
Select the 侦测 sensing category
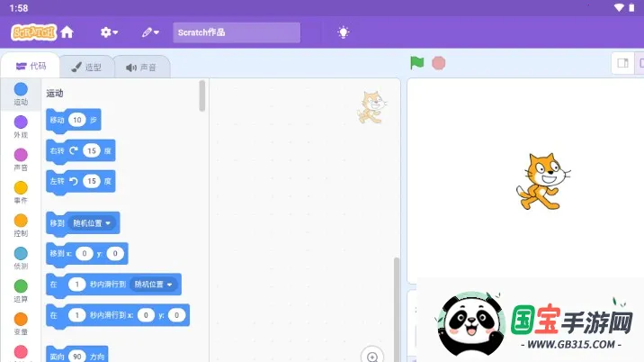[x=21, y=258]
